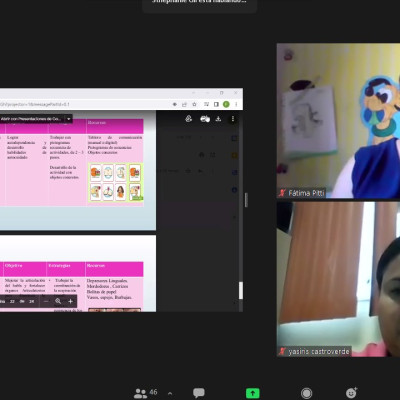This screenshot has height=400, width=400.
Task: Zoom out with the minus button
Action: click(46, 301)
